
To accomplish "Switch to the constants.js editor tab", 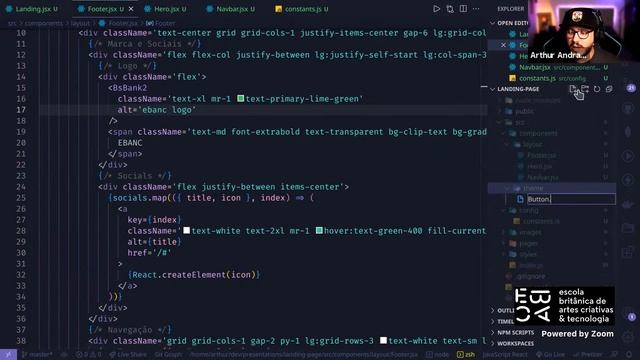I will coord(302,9).
